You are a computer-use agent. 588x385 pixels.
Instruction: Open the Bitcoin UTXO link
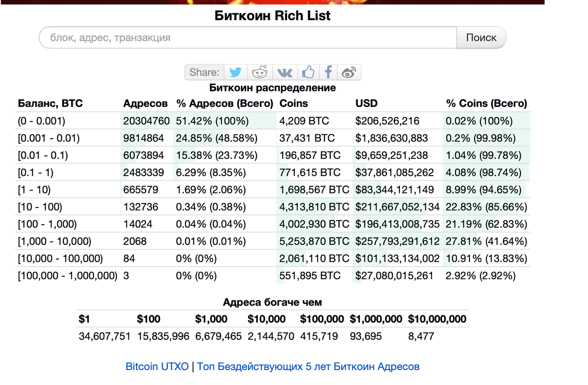coord(157,367)
